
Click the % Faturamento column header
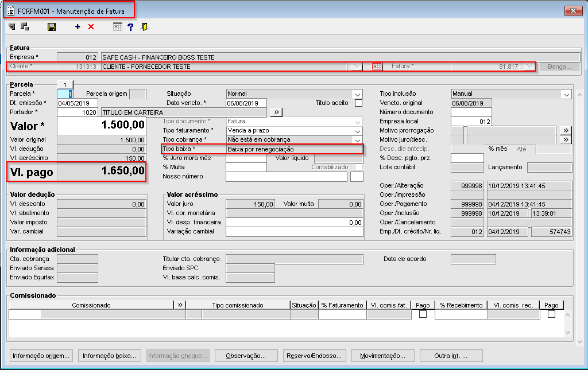(x=342, y=305)
